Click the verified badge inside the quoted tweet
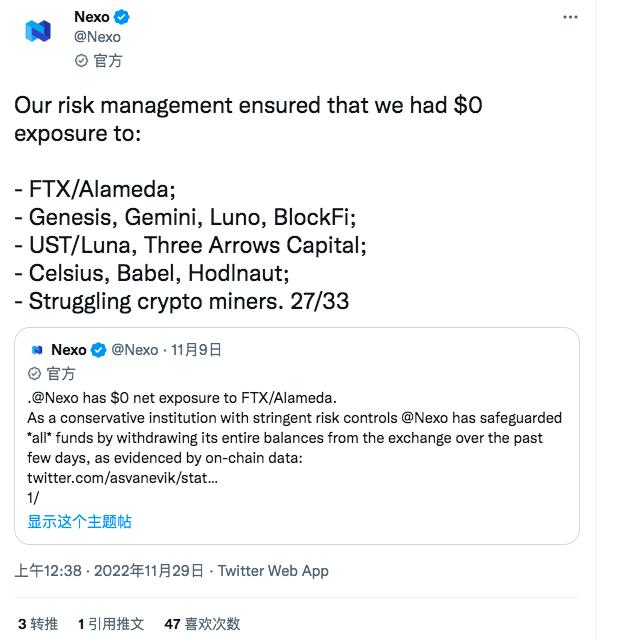 point(99,350)
